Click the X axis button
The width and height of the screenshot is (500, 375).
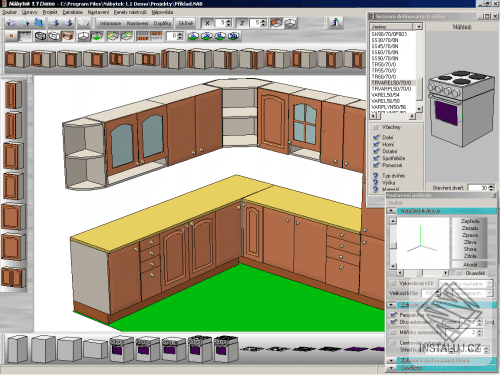pos(207,23)
